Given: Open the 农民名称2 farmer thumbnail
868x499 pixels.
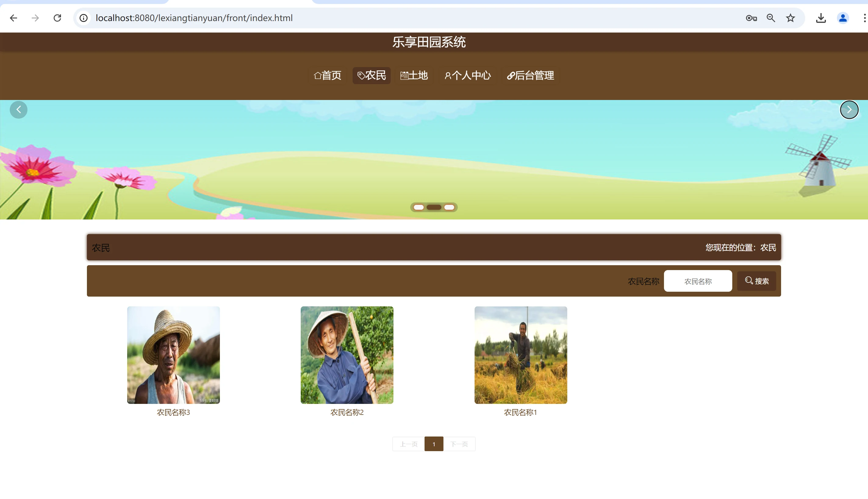Looking at the screenshot, I should click(x=347, y=355).
